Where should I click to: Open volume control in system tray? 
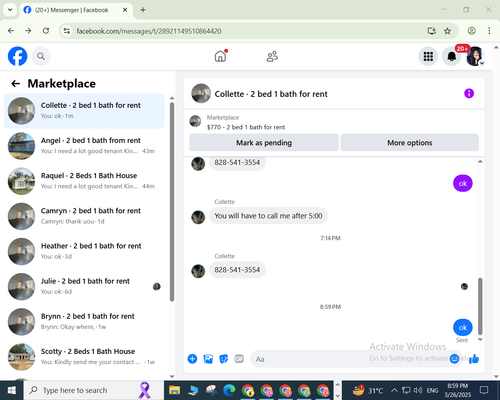(418, 390)
